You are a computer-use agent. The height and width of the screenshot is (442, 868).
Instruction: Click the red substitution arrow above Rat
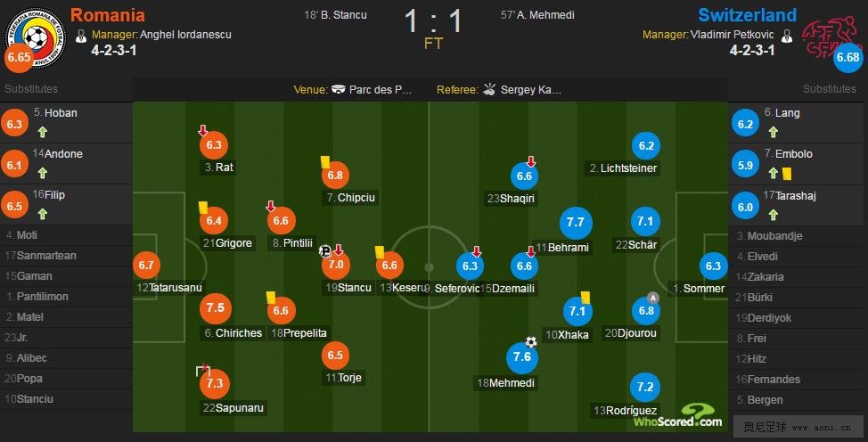(x=203, y=130)
